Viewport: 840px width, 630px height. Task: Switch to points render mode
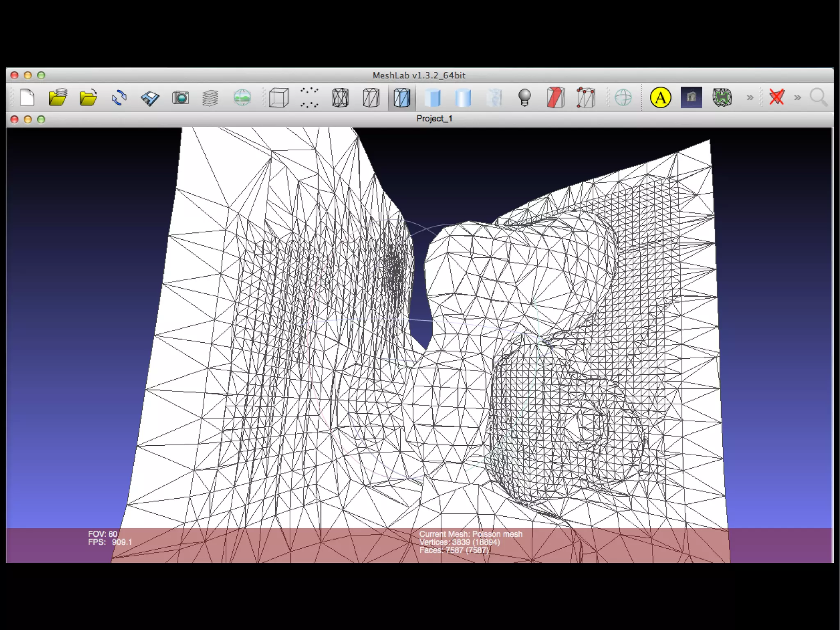pyautogui.click(x=309, y=98)
